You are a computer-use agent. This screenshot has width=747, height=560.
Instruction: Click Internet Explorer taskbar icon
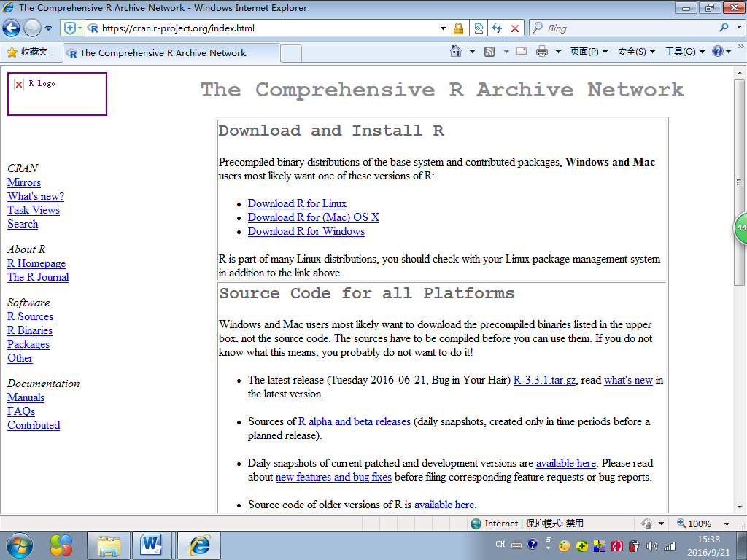tap(199, 545)
